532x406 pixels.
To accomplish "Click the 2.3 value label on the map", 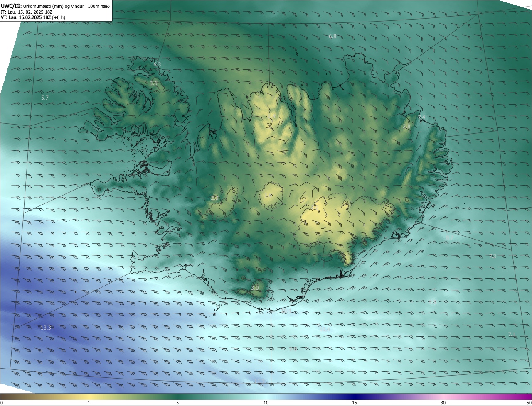I will click(x=214, y=198).
